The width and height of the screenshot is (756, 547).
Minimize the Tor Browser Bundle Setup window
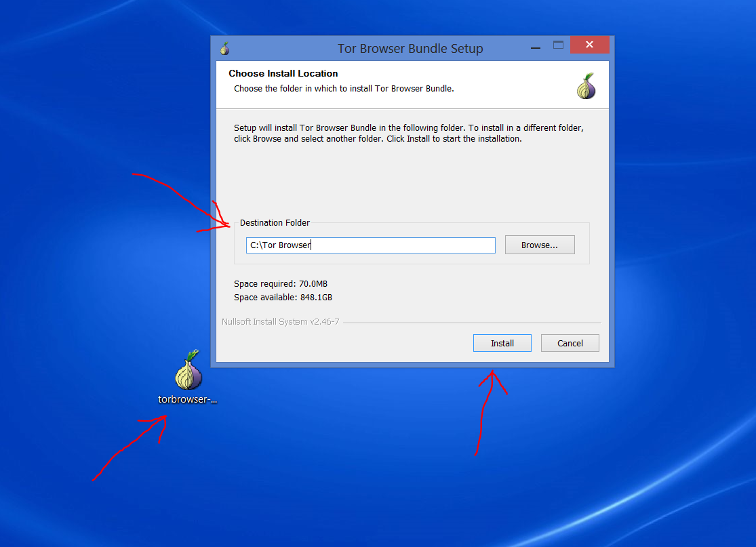click(535, 47)
